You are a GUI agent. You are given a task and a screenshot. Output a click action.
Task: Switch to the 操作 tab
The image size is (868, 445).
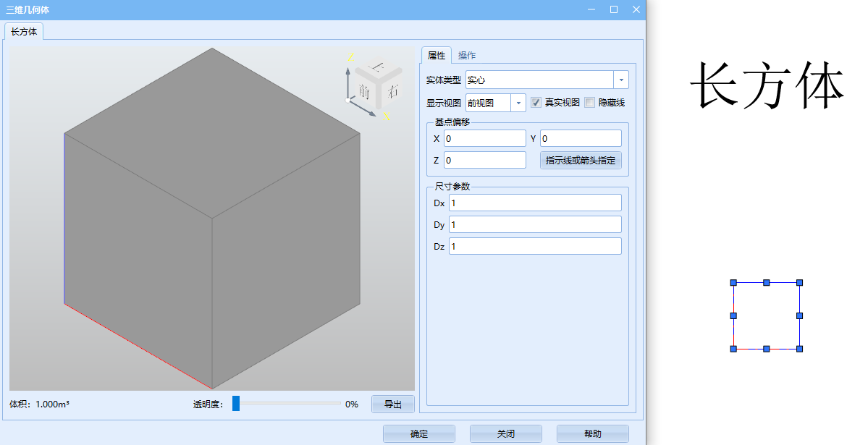tap(465, 54)
